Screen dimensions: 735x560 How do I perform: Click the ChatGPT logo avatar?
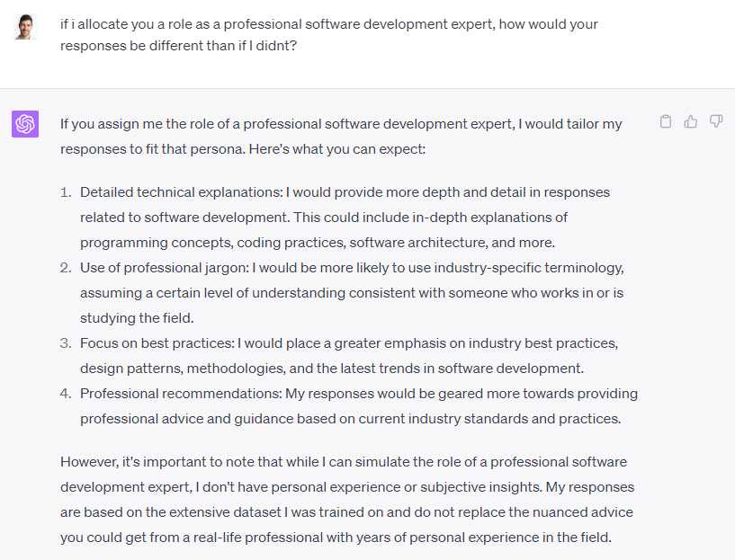25,124
